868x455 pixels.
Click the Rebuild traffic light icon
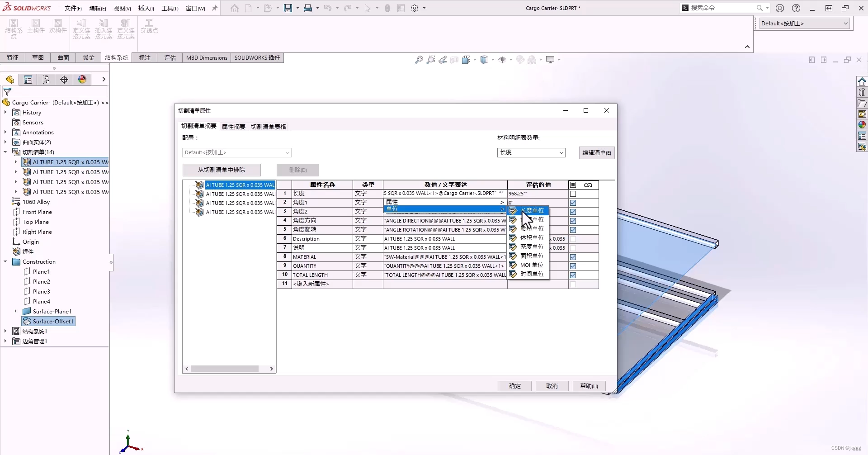[x=387, y=8]
